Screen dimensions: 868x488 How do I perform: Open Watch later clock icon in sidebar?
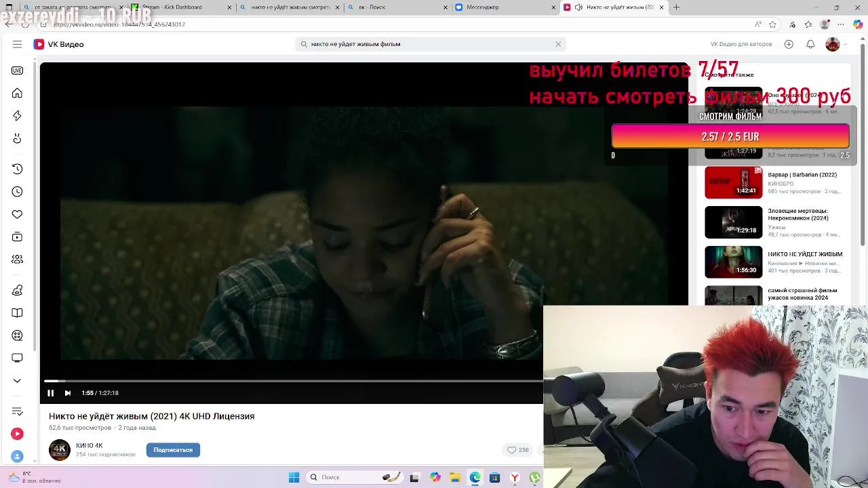point(17,192)
